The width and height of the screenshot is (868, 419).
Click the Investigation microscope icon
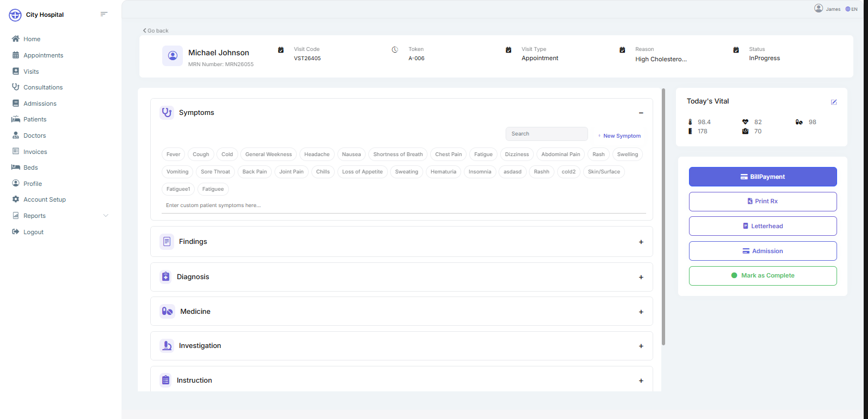[x=167, y=346]
